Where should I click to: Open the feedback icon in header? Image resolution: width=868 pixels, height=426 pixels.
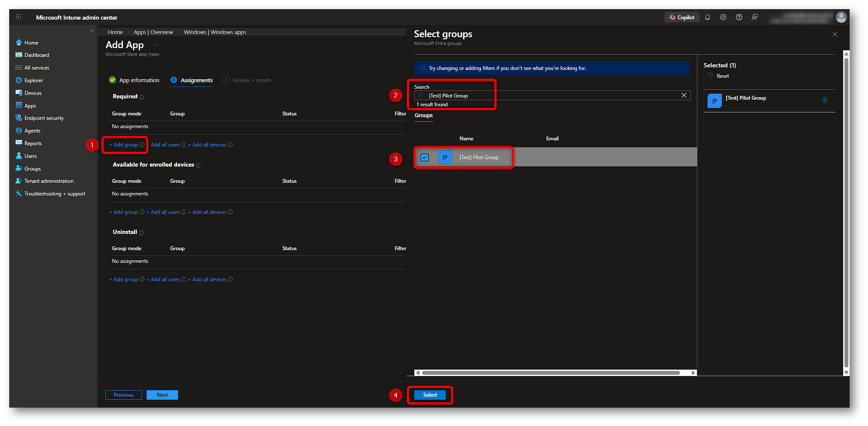coord(755,17)
